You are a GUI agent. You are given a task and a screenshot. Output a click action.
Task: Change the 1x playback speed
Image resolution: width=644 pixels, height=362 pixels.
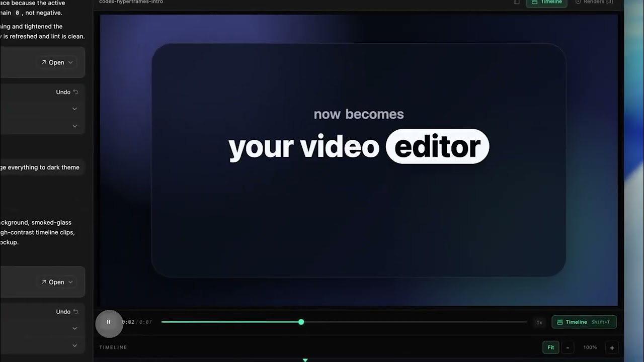pos(539,322)
